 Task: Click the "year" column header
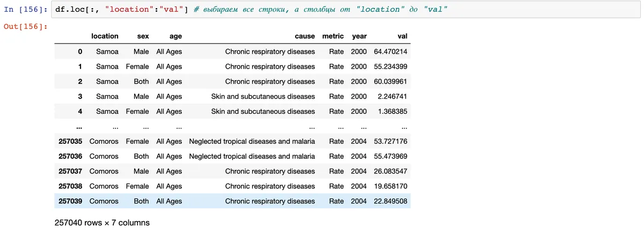(x=359, y=36)
